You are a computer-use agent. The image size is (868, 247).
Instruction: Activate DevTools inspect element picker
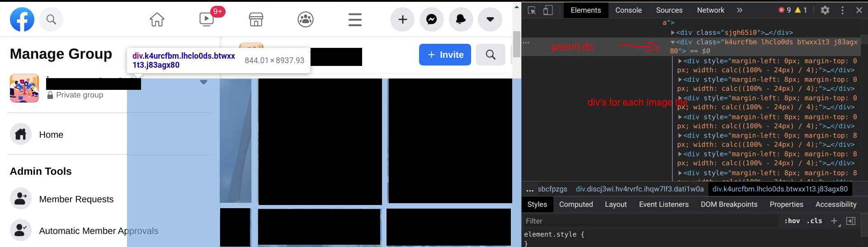tap(532, 10)
